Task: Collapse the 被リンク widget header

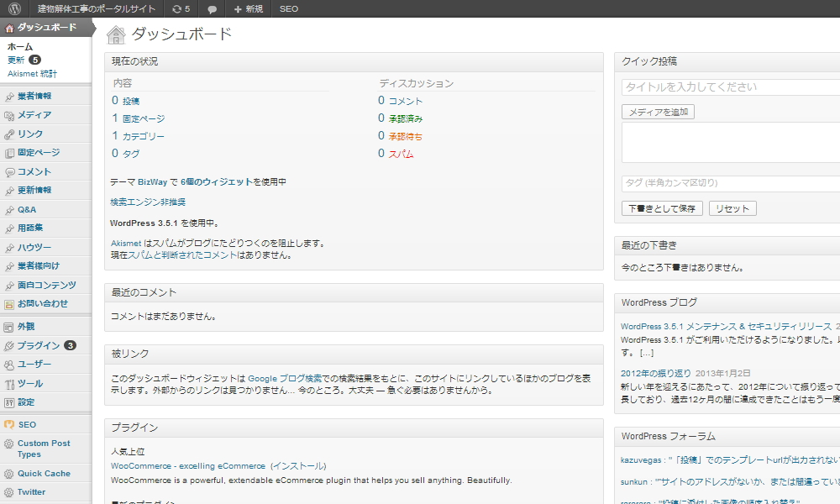Action: click(354, 354)
